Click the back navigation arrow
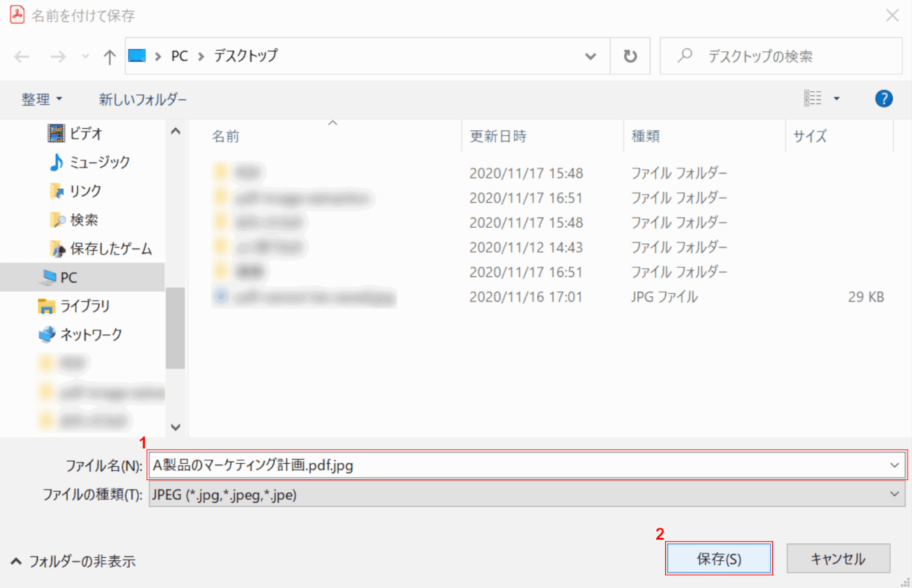 (22, 57)
